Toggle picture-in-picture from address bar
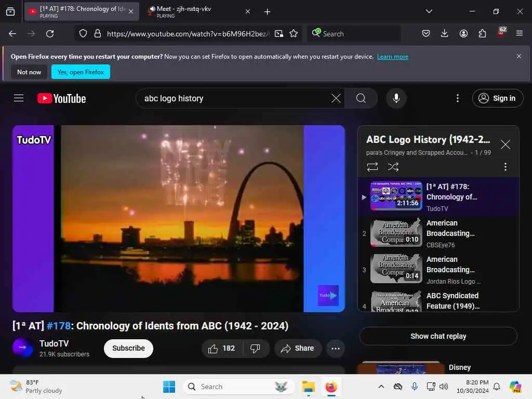The image size is (532, 399). coord(279,34)
